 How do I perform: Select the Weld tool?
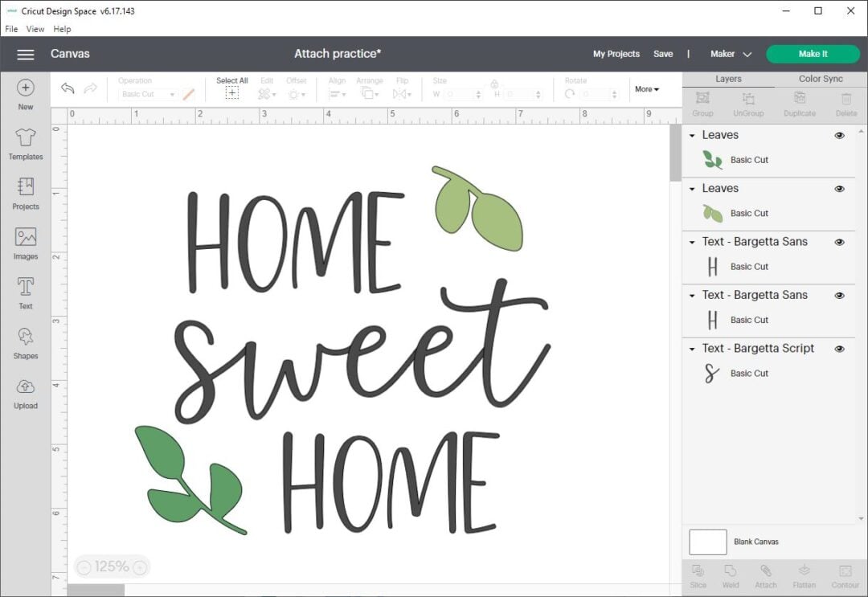[x=731, y=575]
